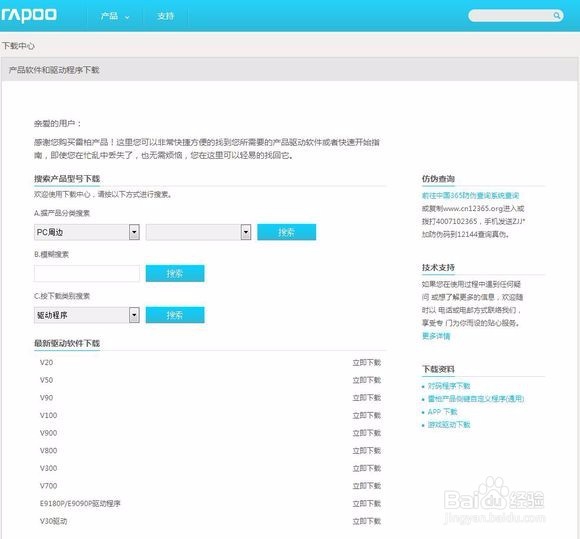The image size is (580, 539).
Task: Click 搜索 button beside fuzzy search field
Action: tap(175, 273)
